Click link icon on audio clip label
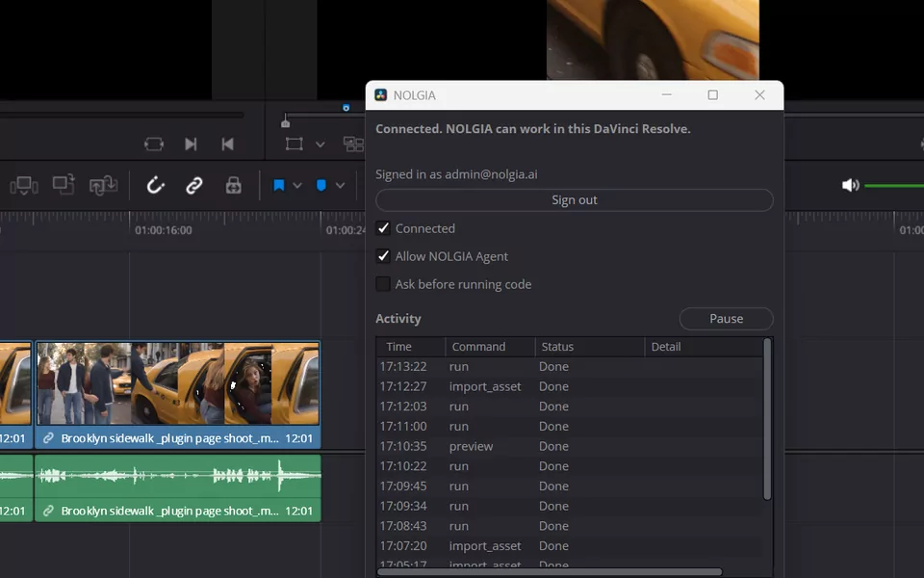The image size is (924, 578). (48, 511)
